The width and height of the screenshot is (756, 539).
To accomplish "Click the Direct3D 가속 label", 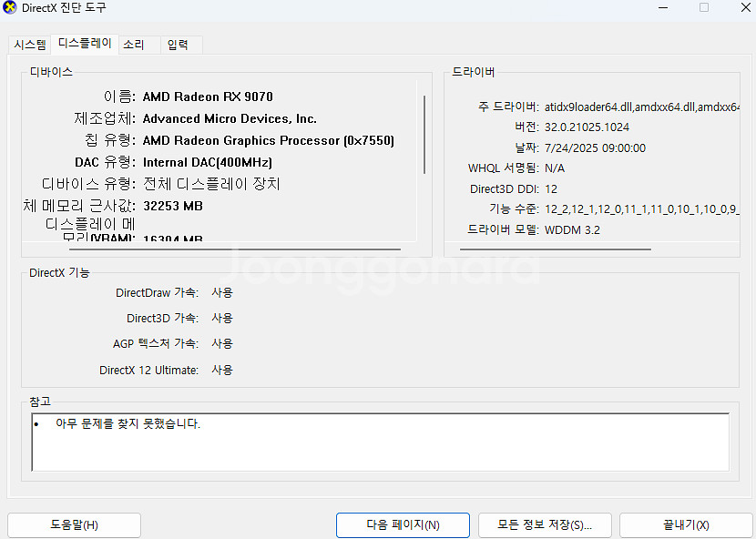I will 162,318.
